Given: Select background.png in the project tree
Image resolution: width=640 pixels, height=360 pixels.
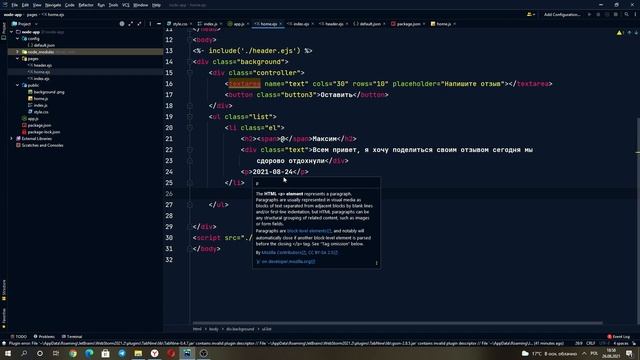Looking at the screenshot, I should coord(46,92).
